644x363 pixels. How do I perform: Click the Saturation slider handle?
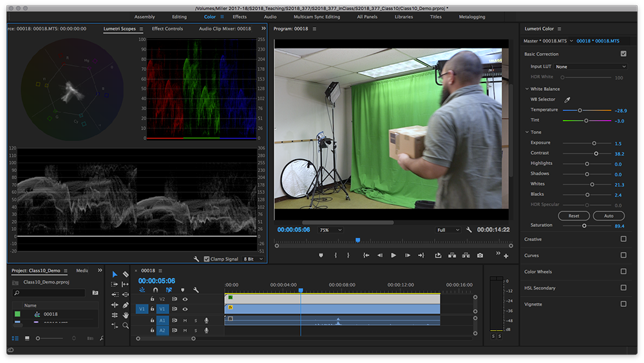click(x=584, y=226)
